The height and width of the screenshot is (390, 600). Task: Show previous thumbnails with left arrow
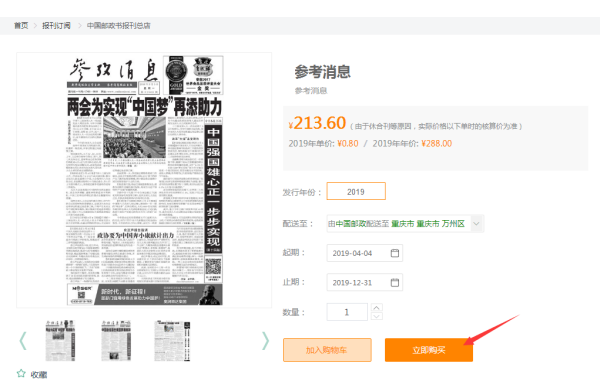23,341
